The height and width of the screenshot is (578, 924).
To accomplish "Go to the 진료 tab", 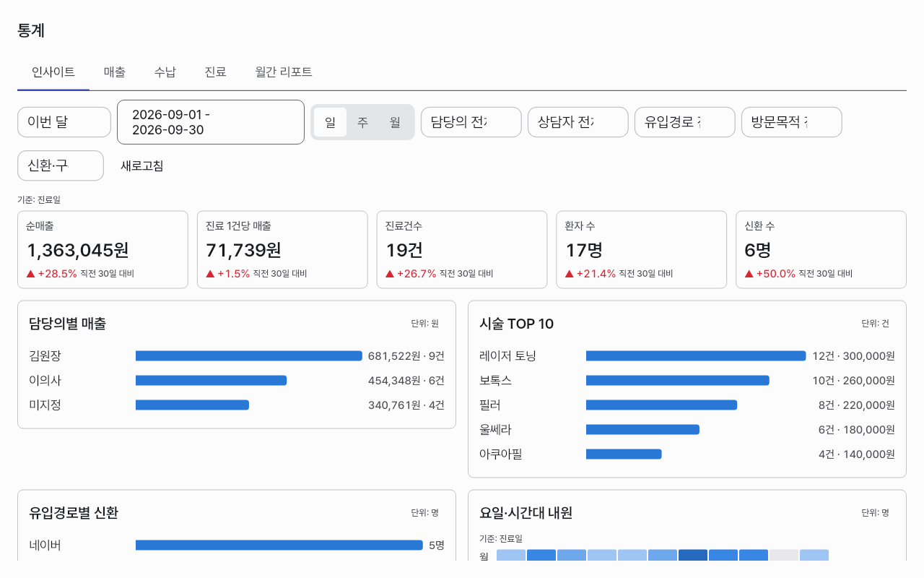I will pos(216,72).
